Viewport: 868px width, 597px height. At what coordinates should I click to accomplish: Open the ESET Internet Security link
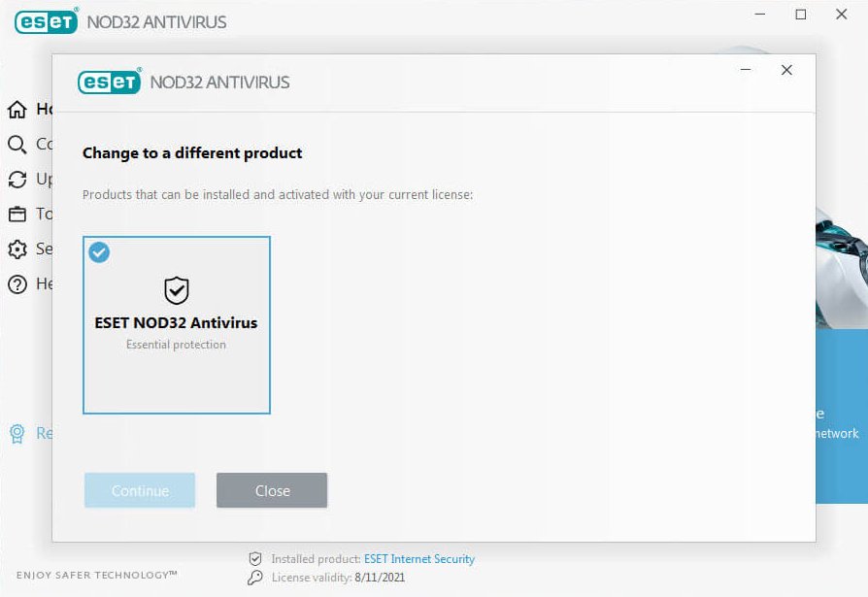[x=418, y=559]
